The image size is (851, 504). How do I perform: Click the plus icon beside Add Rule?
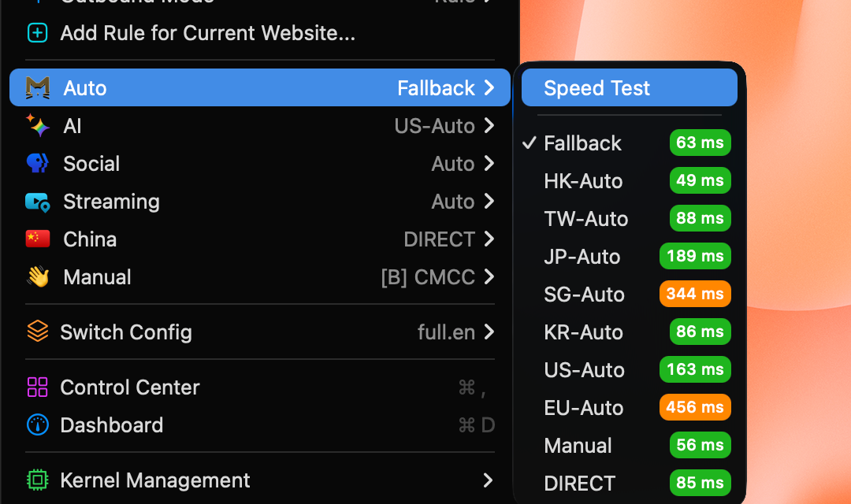pos(36,33)
